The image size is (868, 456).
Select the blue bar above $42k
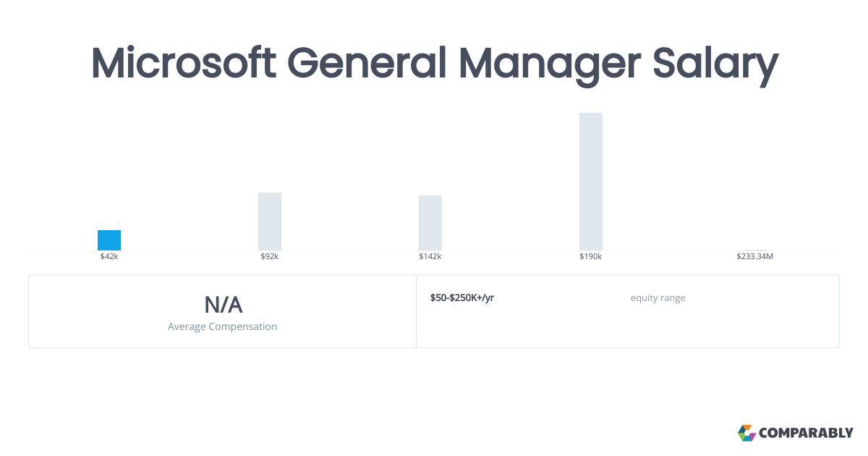tap(109, 240)
